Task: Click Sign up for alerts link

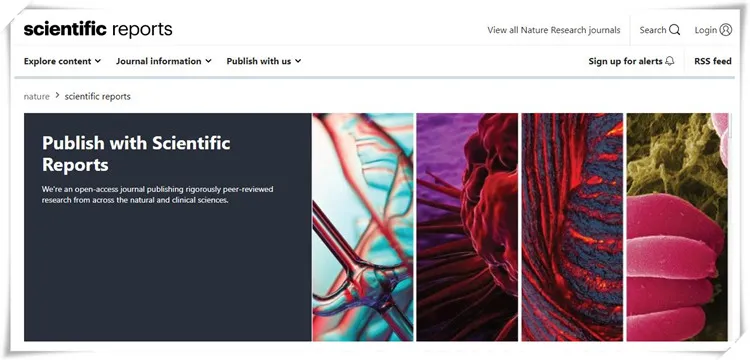Action: click(x=631, y=61)
